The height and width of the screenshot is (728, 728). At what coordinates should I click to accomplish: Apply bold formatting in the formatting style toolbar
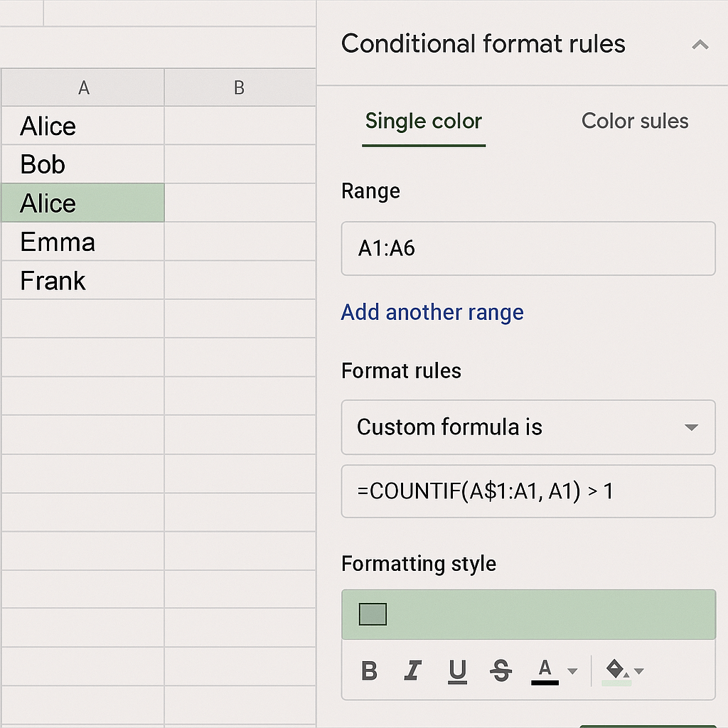pyautogui.click(x=369, y=670)
